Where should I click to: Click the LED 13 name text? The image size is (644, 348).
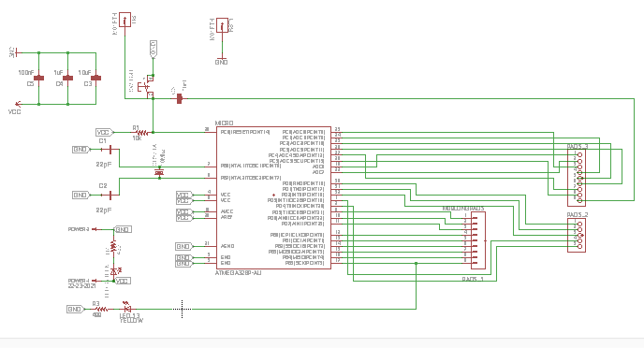tap(130, 316)
